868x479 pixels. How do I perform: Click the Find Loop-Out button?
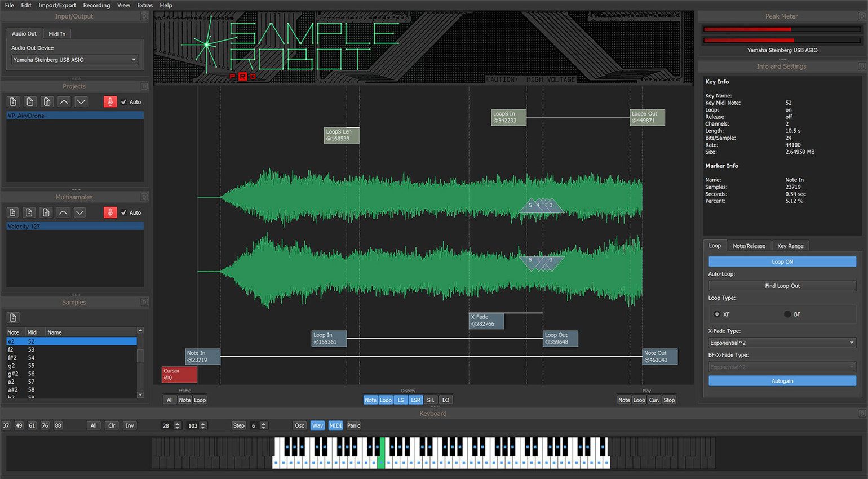click(782, 286)
